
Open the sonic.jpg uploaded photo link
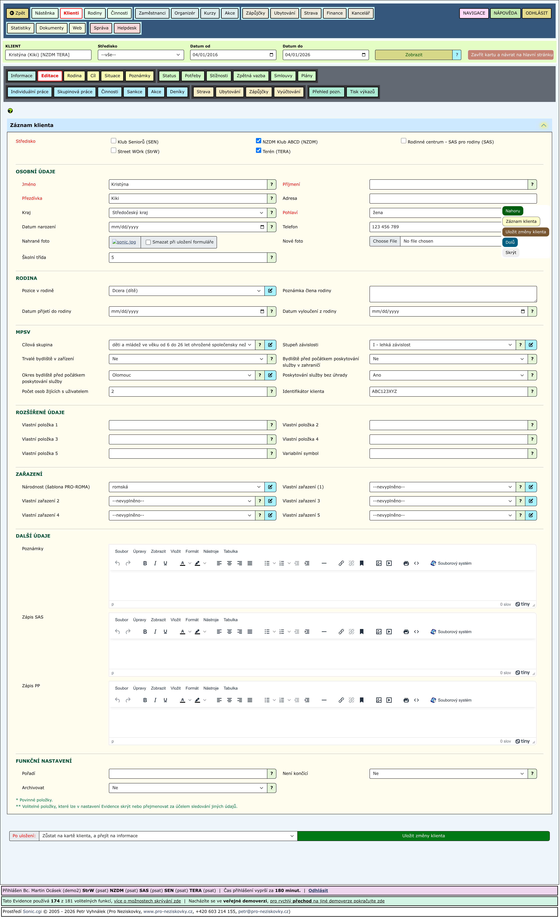tap(124, 242)
